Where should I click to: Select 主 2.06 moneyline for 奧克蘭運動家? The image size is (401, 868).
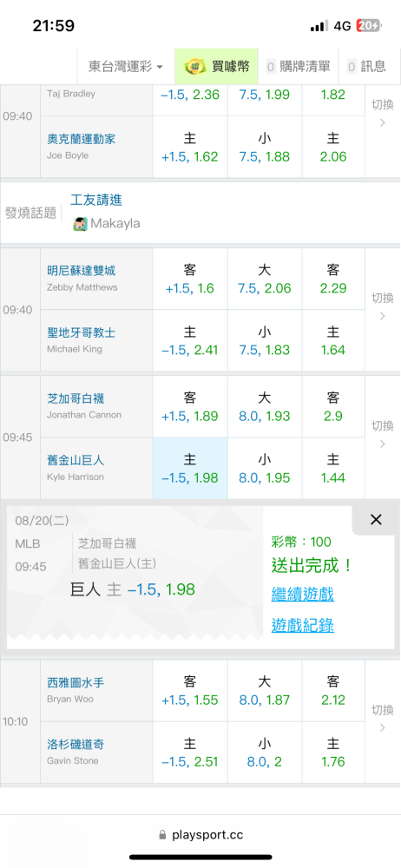[x=333, y=147]
